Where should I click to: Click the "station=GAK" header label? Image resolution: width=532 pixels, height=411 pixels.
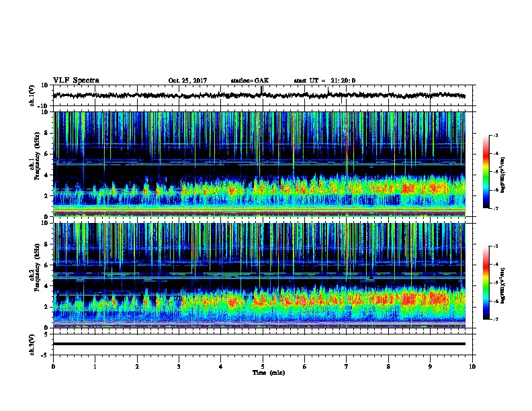click(x=250, y=81)
